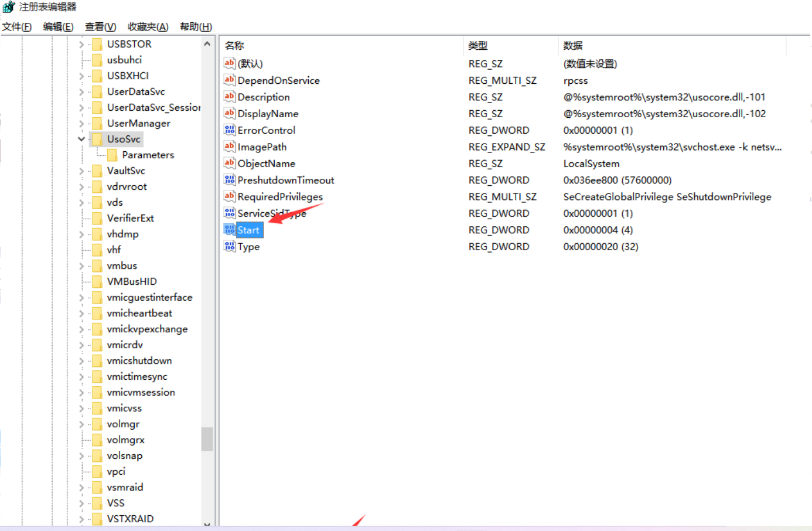Click the UsoSvc folder icon

(97, 139)
